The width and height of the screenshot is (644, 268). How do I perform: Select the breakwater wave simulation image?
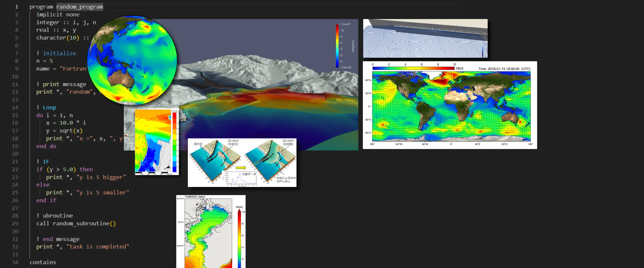tap(425, 38)
